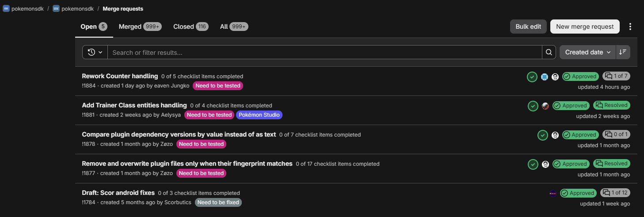This screenshot has height=217, width=644.
Task: Click author Zøzo on !1877 row
Action: [x=166, y=173]
